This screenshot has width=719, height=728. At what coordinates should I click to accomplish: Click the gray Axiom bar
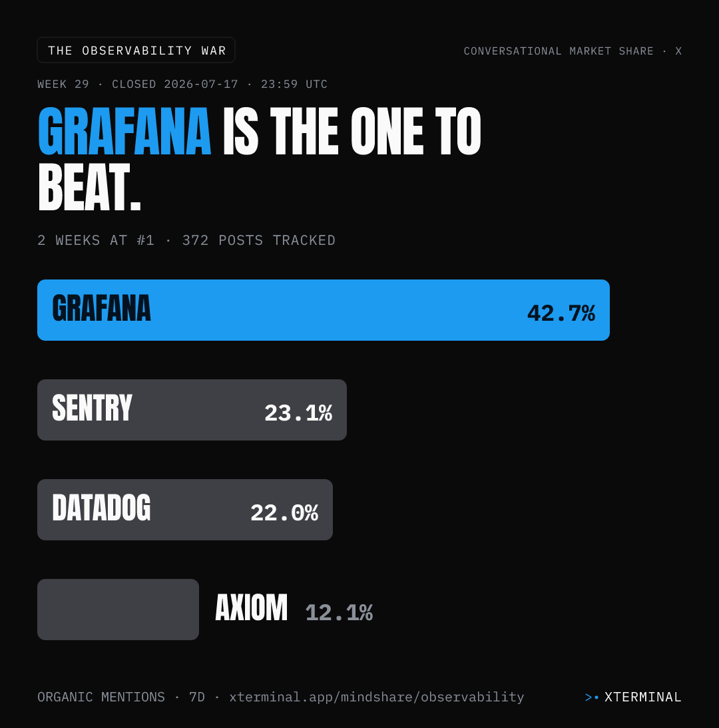[x=118, y=610]
